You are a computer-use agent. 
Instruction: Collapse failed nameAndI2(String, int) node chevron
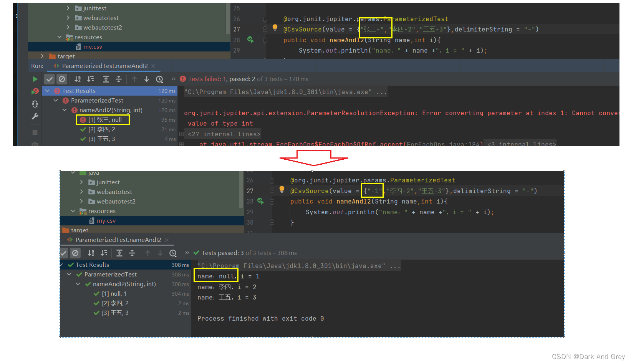(65, 110)
